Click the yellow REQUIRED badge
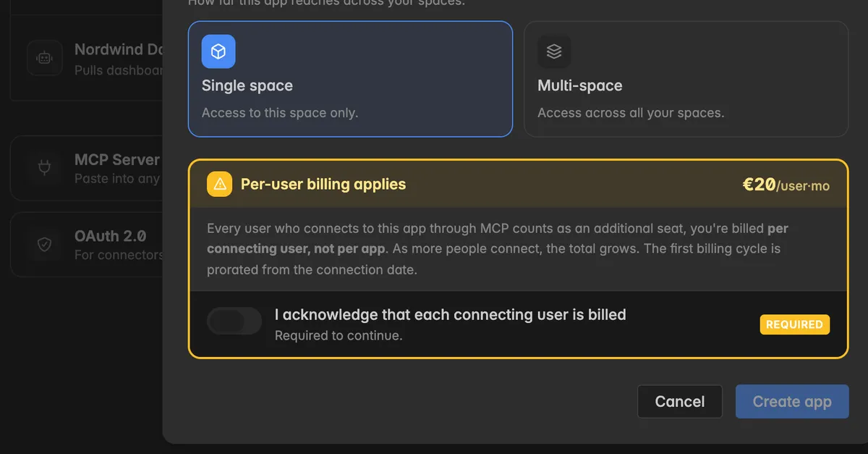 pyautogui.click(x=794, y=324)
